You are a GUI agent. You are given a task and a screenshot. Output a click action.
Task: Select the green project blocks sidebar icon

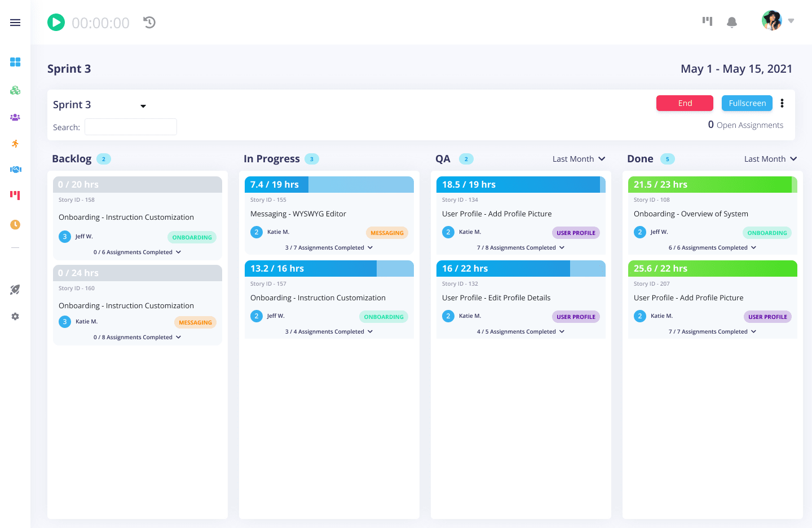coord(15,90)
